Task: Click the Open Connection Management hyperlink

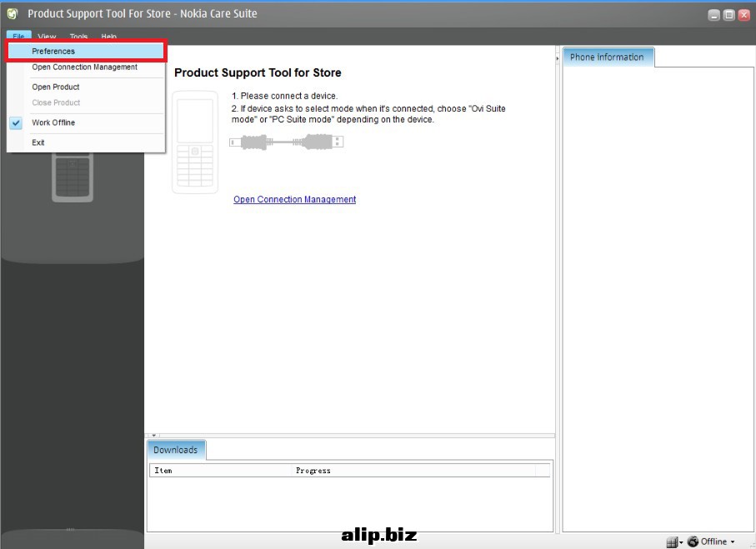Action: 294,199
